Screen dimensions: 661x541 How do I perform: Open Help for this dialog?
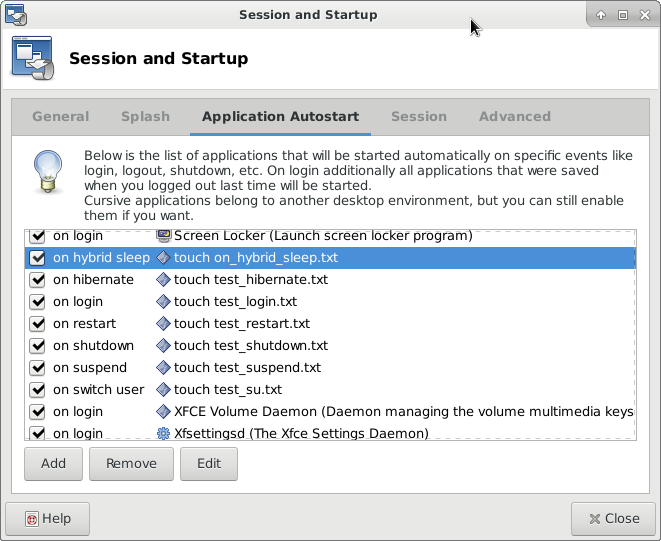point(47,519)
